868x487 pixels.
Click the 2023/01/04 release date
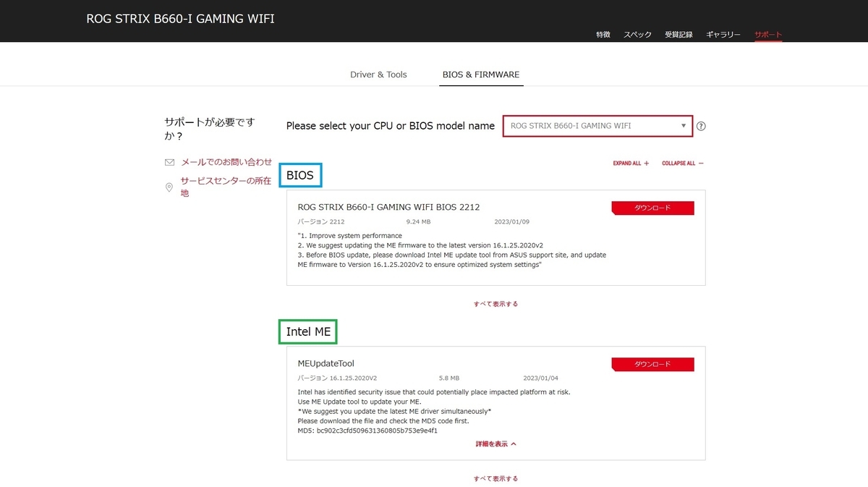[x=540, y=378]
